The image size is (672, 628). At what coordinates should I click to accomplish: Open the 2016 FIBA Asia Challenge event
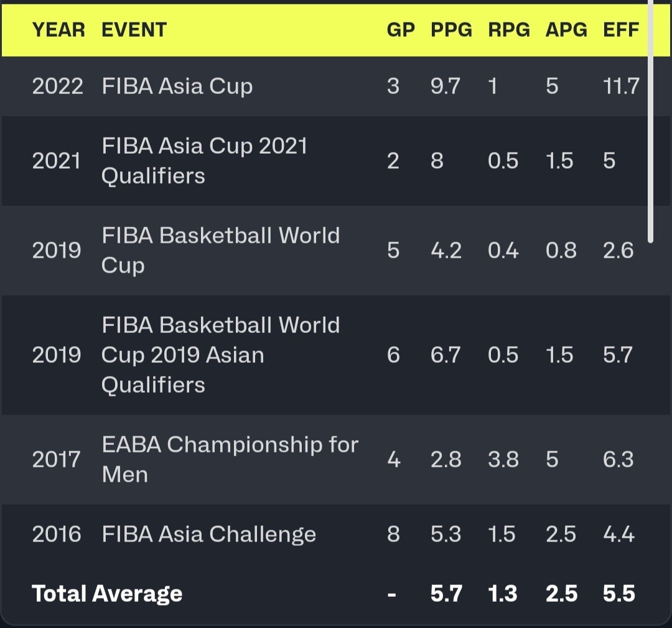point(208,534)
